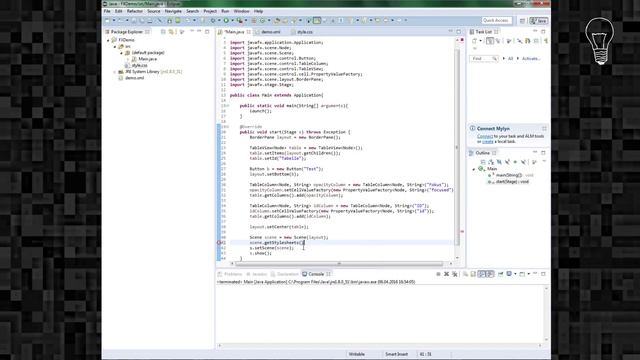Toggle Sort in Outline toolbar

pos(491,162)
